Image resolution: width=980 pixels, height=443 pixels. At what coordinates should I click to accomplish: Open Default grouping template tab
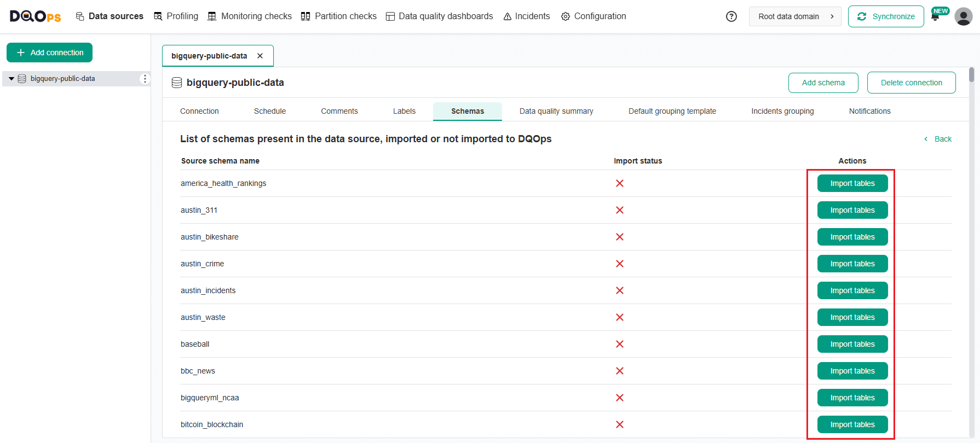pos(672,111)
